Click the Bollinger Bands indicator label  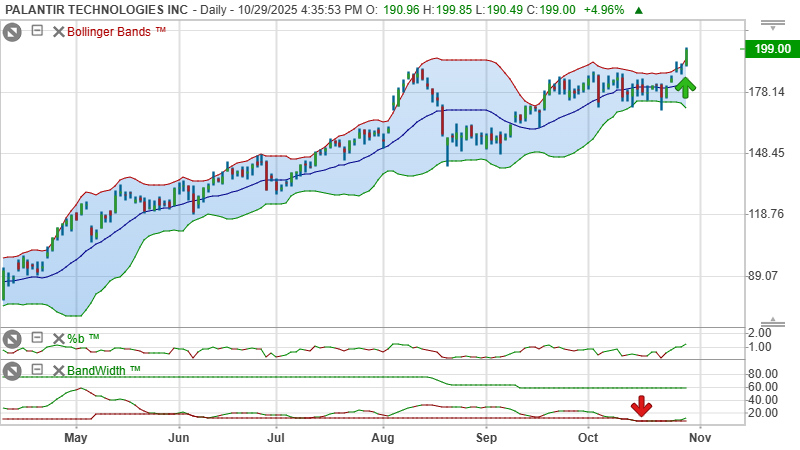pyautogui.click(x=116, y=31)
